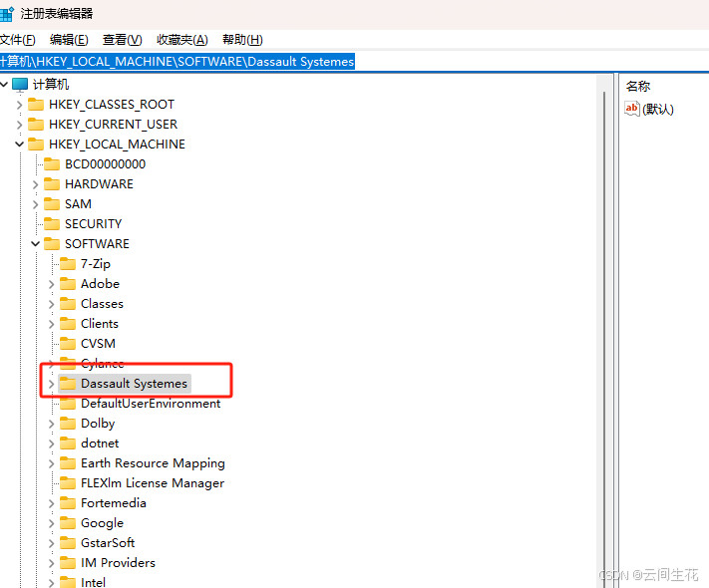Expand the Google key chevron
The height and width of the screenshot is (588, 709).
click(51, 523)
